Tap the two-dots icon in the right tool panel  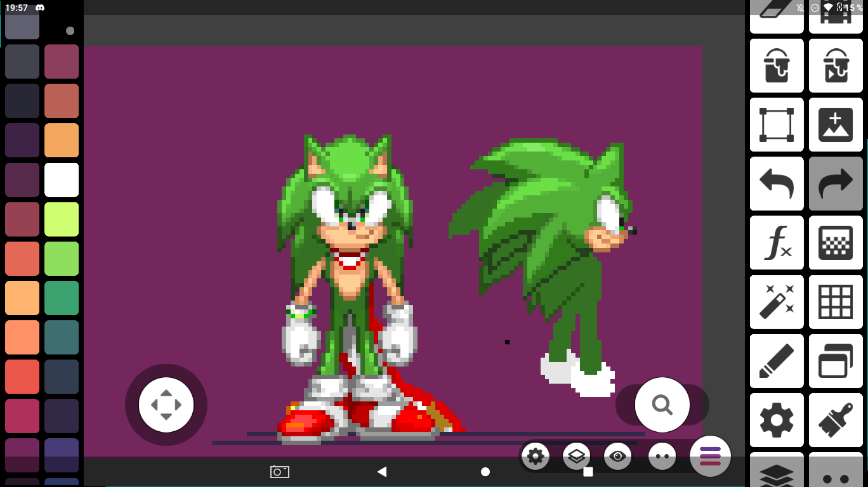(x=836, y=470)
